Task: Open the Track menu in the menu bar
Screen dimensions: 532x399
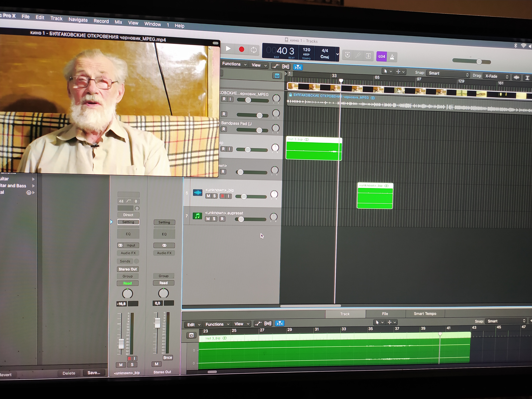Action: click(x=56, y=18)
